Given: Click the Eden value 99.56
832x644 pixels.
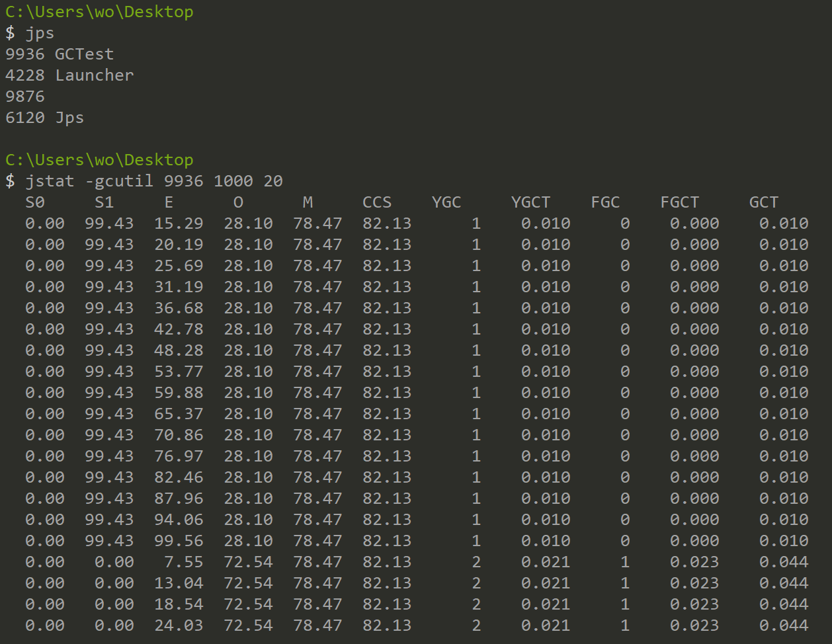Looking at the screenshot, I should click(x=179, y=541).
